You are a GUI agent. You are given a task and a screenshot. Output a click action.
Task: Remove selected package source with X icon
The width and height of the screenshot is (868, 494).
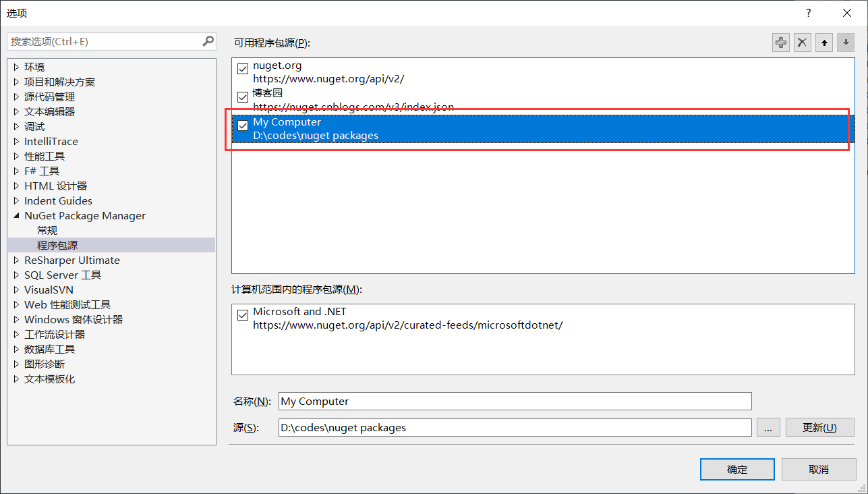coord(802,43)
